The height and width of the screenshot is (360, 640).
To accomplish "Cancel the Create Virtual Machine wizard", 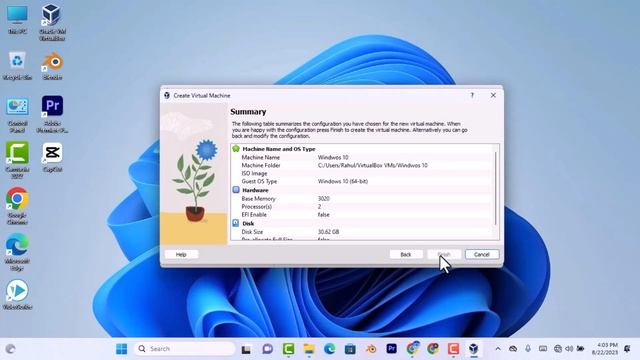I will point(482,254).
